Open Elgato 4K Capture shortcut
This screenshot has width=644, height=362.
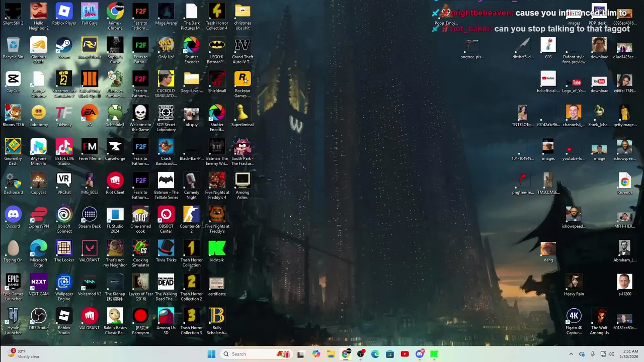pos(574,322)
